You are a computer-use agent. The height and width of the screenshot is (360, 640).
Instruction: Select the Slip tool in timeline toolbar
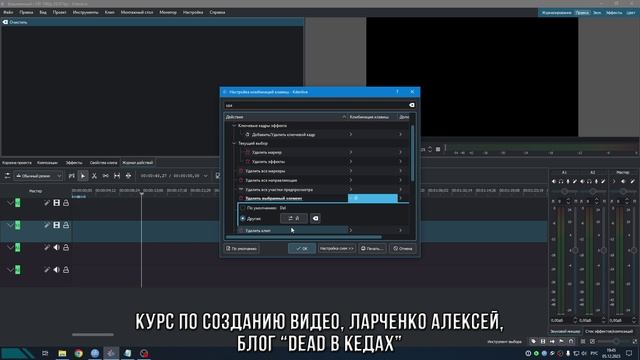click(x=117, y=176)
